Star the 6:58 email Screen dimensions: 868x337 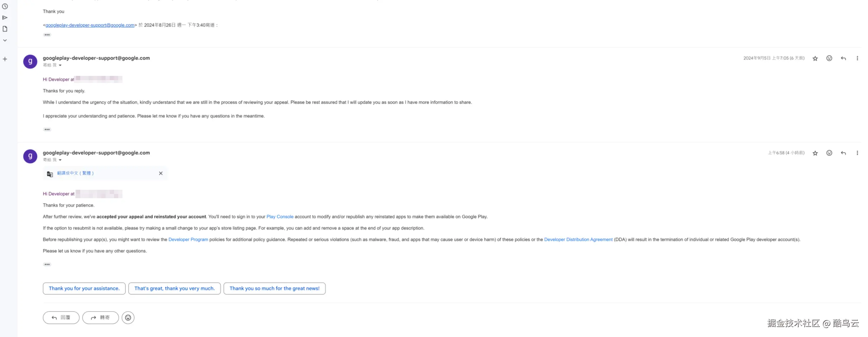pyautogui.click(x=815, y=153)
